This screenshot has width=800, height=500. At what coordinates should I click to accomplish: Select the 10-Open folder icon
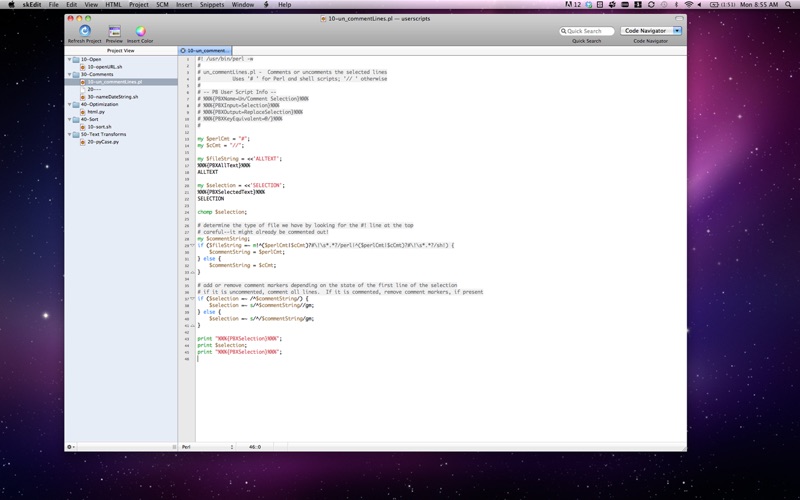click(76, 59)
